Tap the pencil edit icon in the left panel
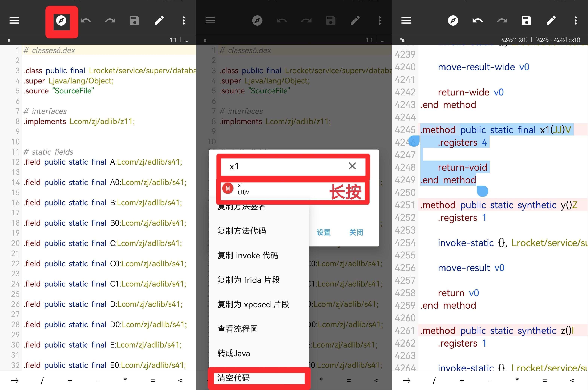This screenshot has width=588, height=390. (x=159, y=20)
